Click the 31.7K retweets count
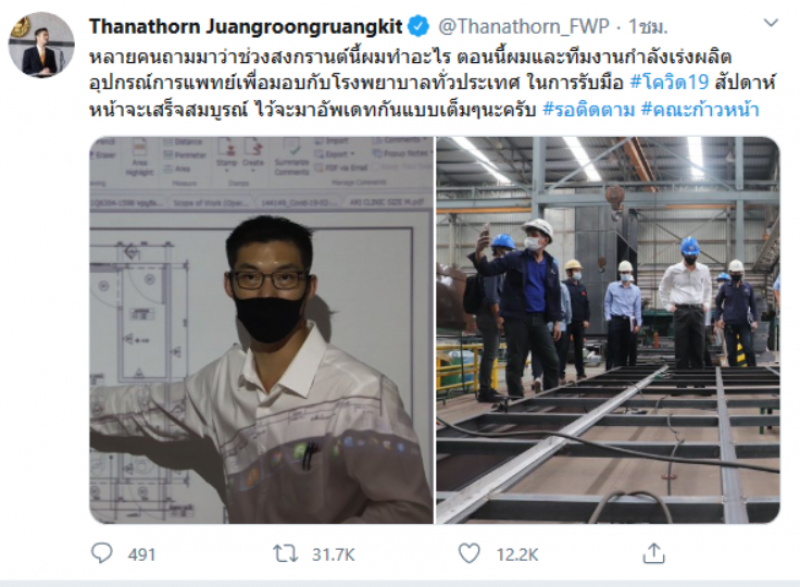 (333, 554)
